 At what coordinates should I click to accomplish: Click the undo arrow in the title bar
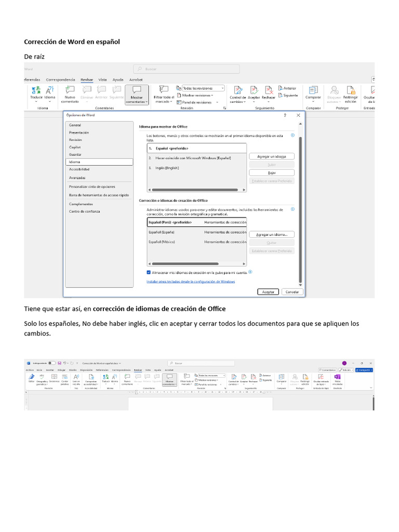[64, 363]
